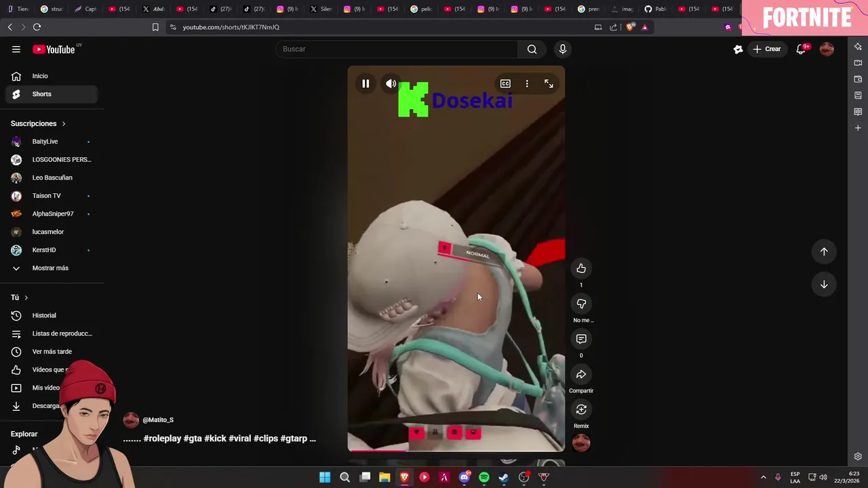The width and height of the screenshot is (868, 488).
Task: Open KerstHD channel
Action: (52, 250)
